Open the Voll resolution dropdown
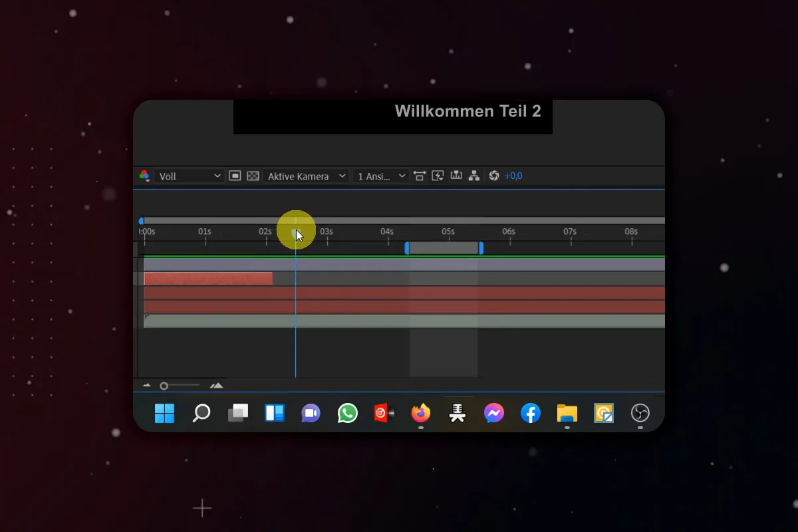This screenshot has height=532, width=798. [189, 176]
